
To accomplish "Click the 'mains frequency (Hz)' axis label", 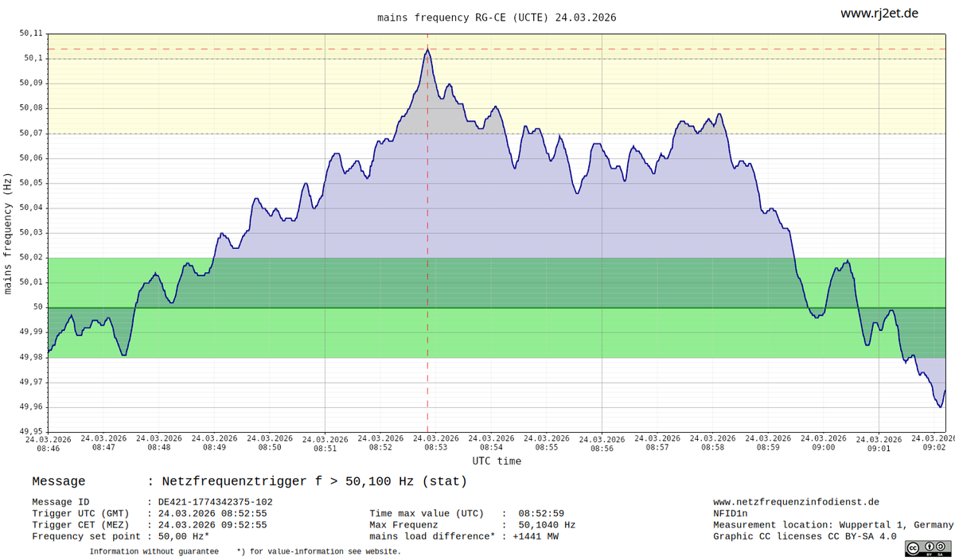I will click(8, 233).
